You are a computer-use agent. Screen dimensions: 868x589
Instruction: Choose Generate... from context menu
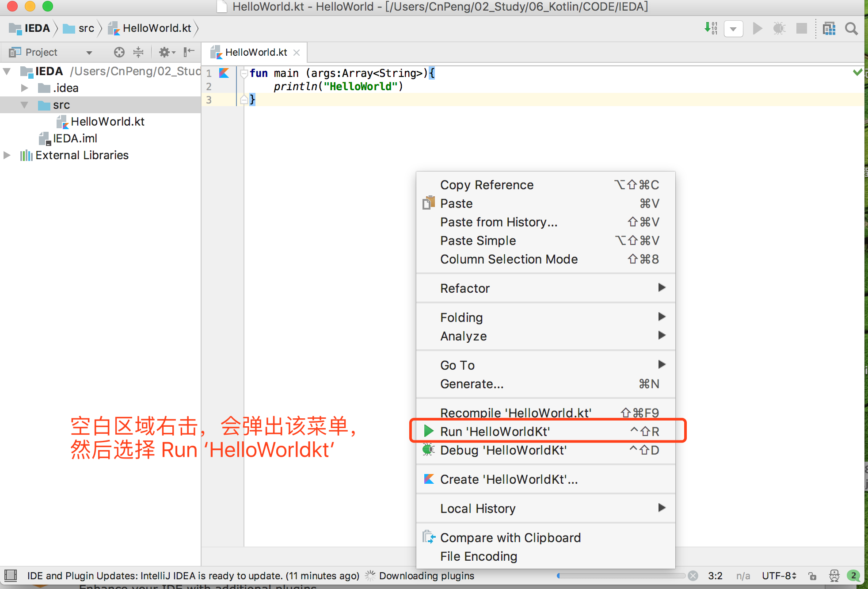point(546,384)
